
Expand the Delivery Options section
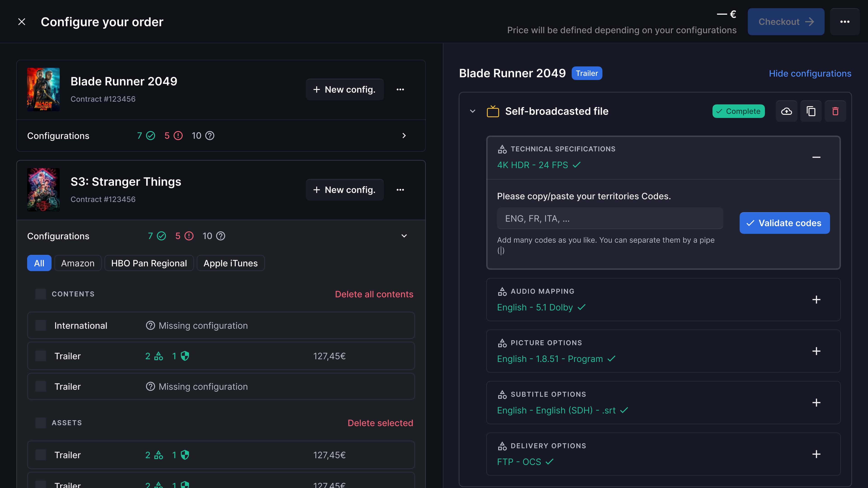tap(816, 454)
